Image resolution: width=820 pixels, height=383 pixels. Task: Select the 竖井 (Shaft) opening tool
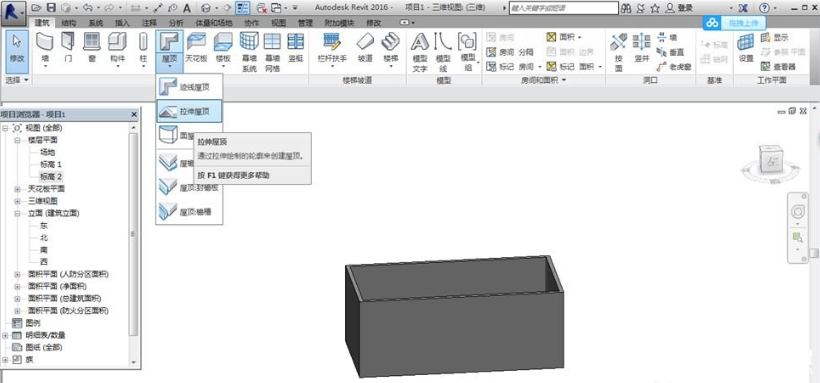click(x=642, y=48)
